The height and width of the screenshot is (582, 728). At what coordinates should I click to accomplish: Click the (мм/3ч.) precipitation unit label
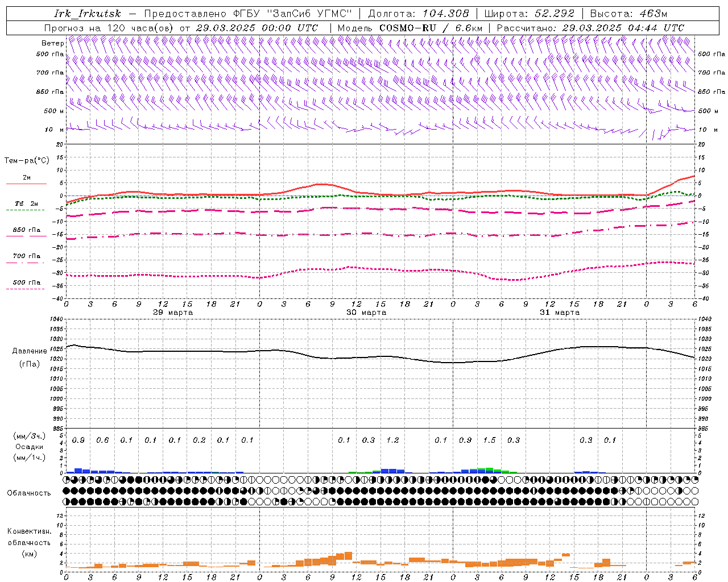click(30, 436)
